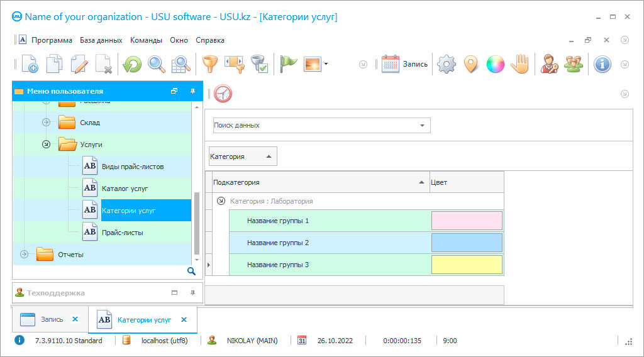Open the Команды menu
The width and height of the screenshot is (644, 357).
146,40
